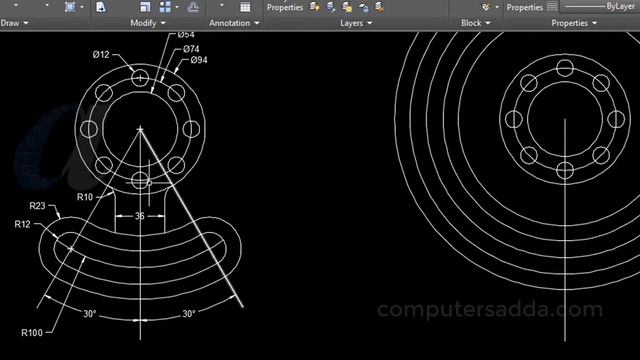Click the left 30° angle dimension
Viewport: 640px width, 360px height.
pos(90,314)
